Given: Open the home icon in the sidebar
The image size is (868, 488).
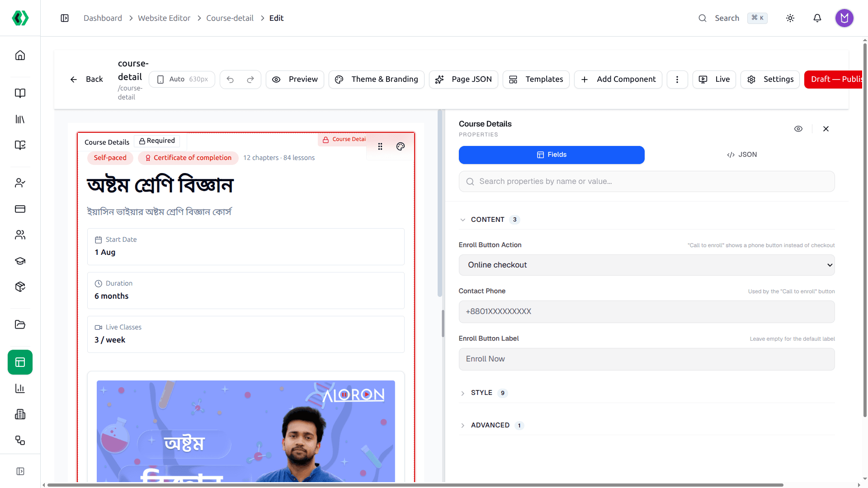Looking at the screenshot, I should 20,55.
